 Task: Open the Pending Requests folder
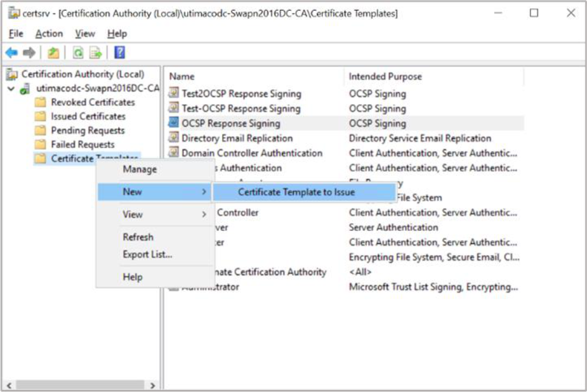click(88, 130)
